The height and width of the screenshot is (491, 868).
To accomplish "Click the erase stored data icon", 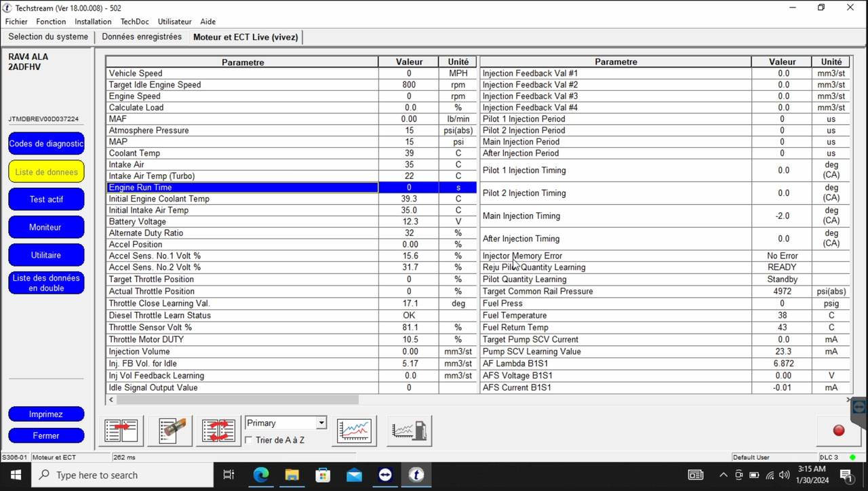I will click(170, 430).
